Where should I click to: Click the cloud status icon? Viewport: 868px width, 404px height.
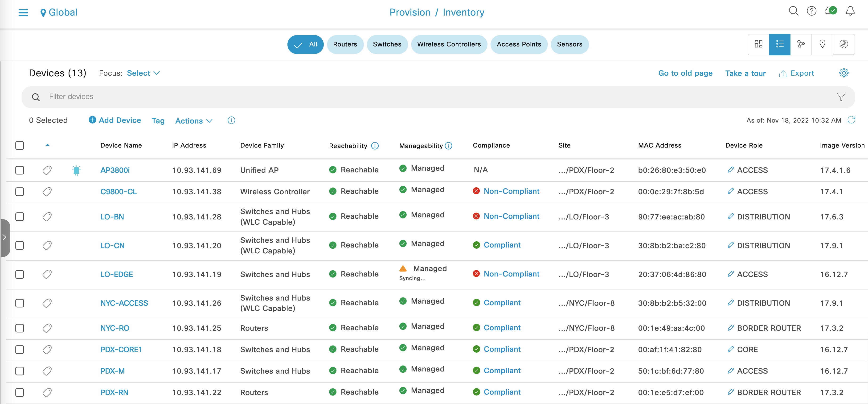831,11
